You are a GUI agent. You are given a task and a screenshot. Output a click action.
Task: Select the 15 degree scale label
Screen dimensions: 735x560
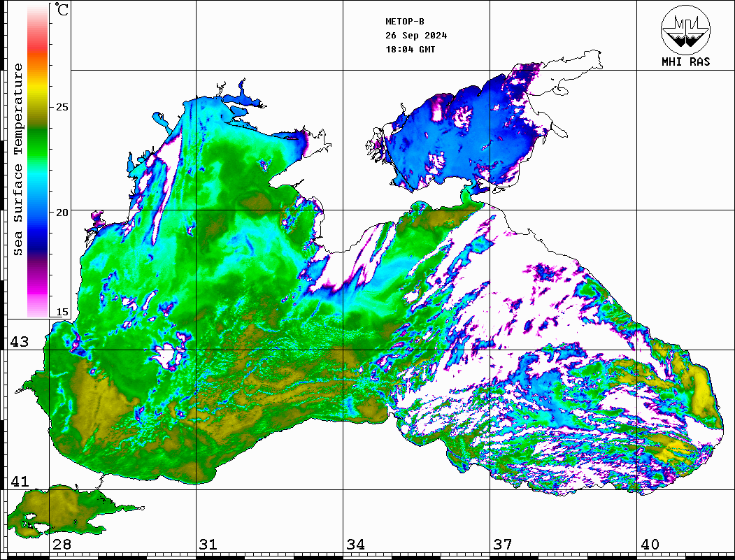point(63,312)
